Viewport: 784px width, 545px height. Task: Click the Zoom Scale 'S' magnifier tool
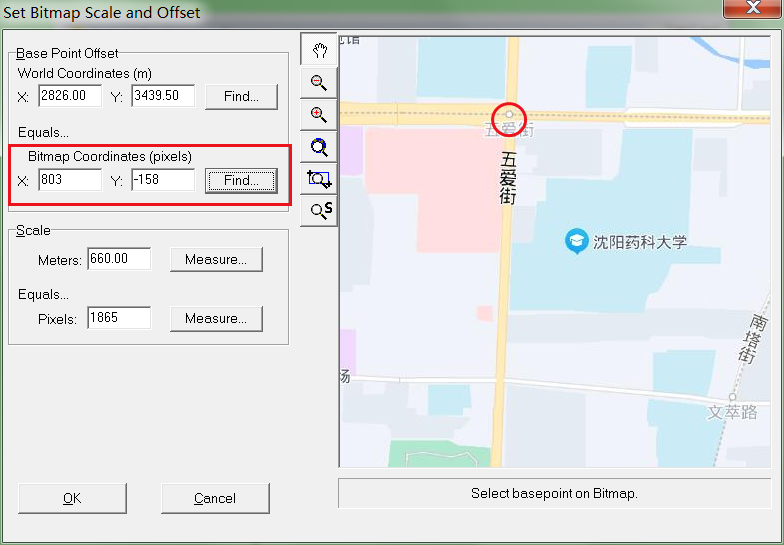click(x=319, y=211)
